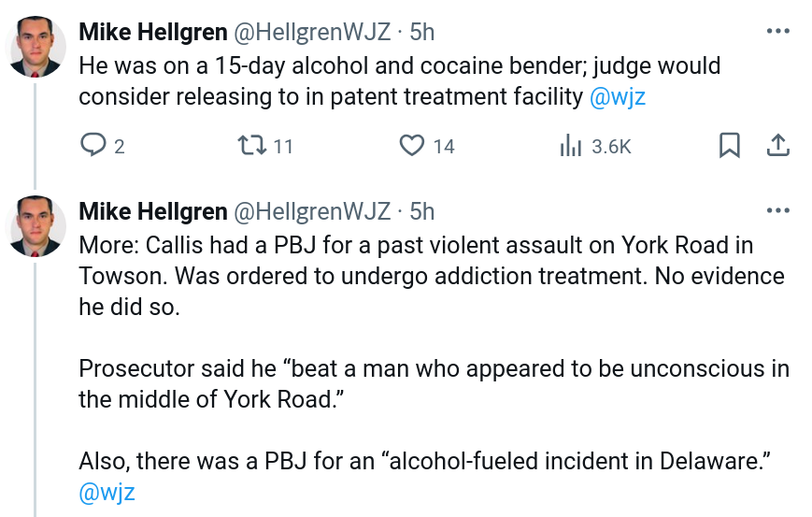Click @HellgrenWJZ handle on second tweet
Screen dimensions: 812x517
pyautogui.click(x=311, y=211)
